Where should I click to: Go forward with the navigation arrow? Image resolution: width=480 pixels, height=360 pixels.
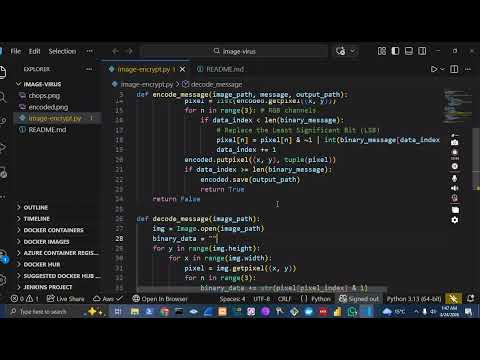pyautogui.click(x=129, y=51)
